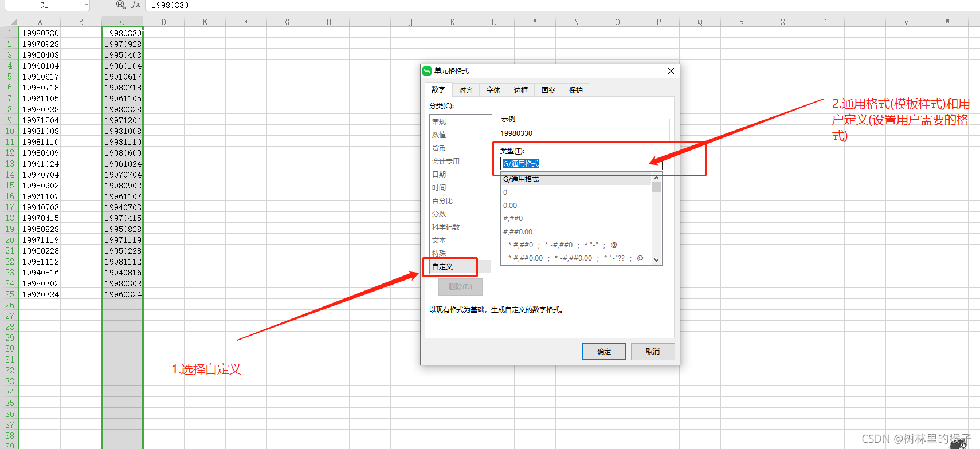
Task: Switch to the 字体 tab
Action: pos(493,90)
